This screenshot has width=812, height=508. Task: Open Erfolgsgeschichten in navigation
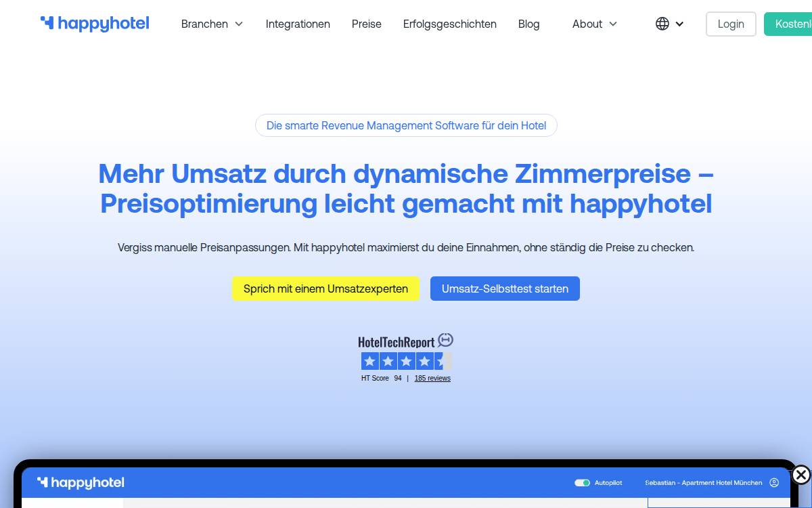[450, 24]
